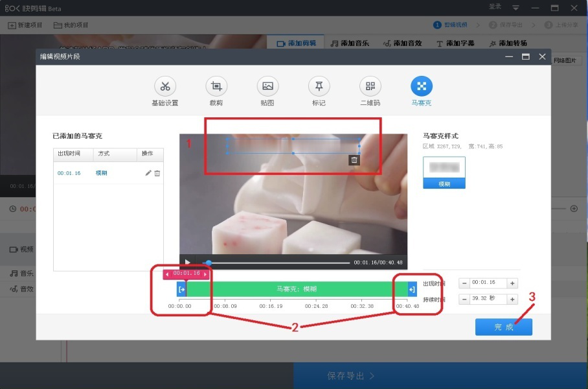Decrease 持续时间 with minus button
588x389 pixels.
[x=464, y=300]
